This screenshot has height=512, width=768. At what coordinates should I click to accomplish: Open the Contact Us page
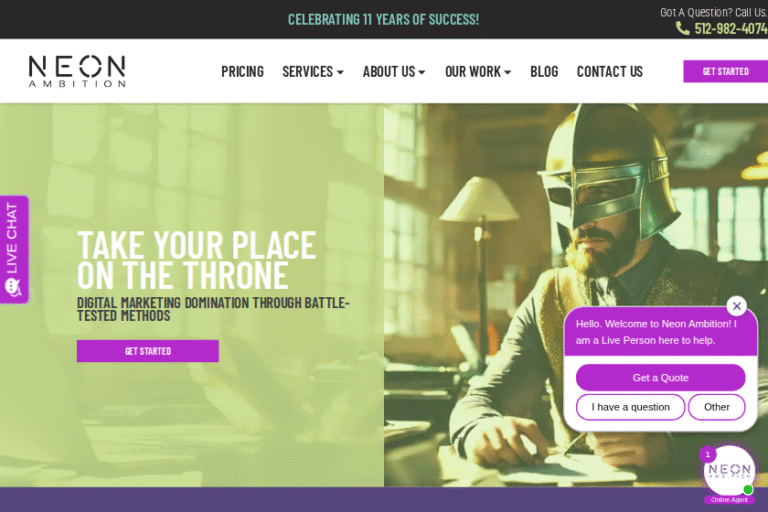[610, 72]
